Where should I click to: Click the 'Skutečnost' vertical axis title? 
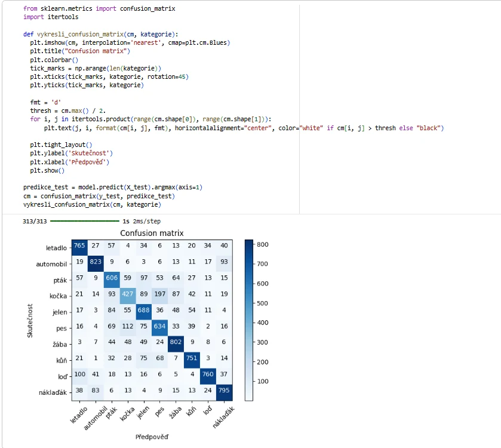30,321
